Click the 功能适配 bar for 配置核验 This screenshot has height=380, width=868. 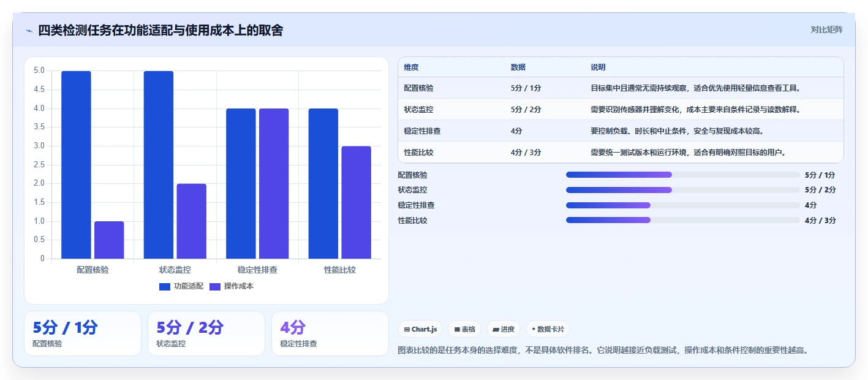coord(76,165)
